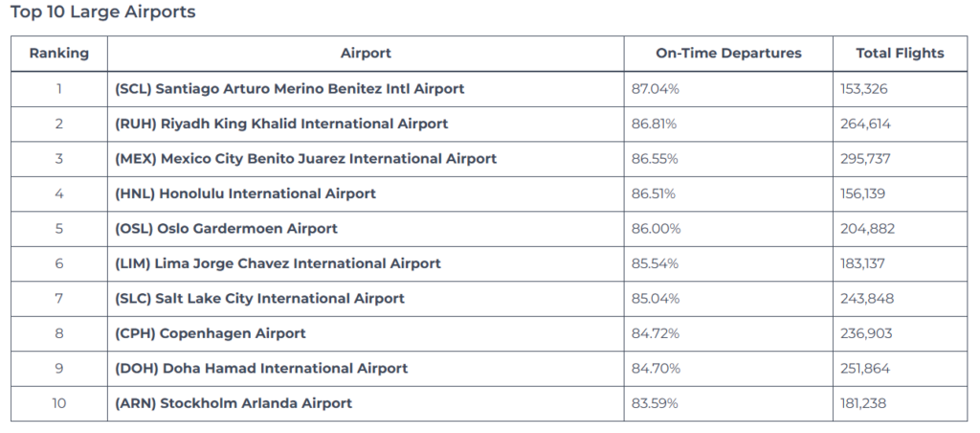Click Salt Lake City International Airport
The width and height of the screenshot is (980, 433).
(x=259, y=299)
